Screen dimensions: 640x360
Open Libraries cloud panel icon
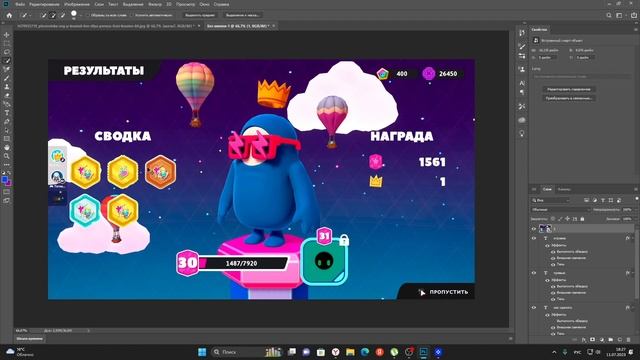pos(522,120)
